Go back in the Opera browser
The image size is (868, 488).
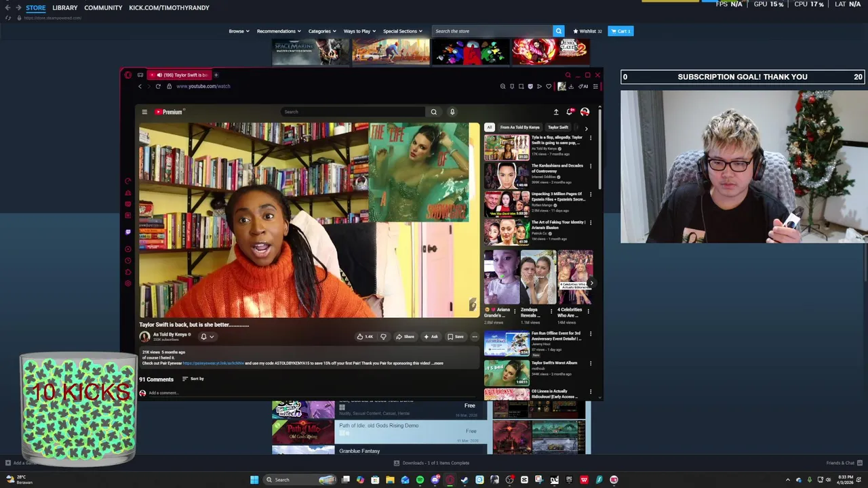pyautogui.click(x=140, y=86)
